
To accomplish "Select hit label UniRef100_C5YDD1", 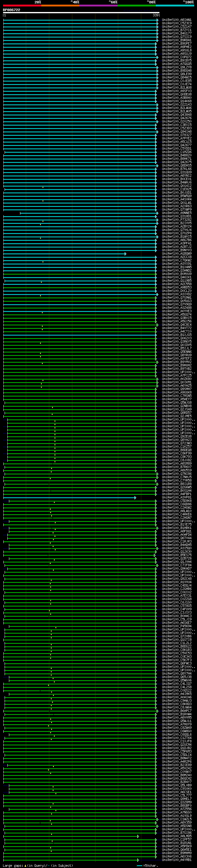I will (x=176, y=148).
